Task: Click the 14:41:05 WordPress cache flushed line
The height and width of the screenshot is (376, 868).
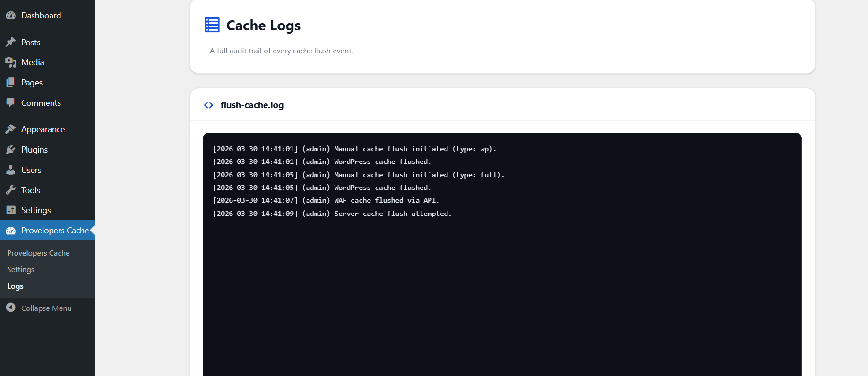Action: (322, 188)
